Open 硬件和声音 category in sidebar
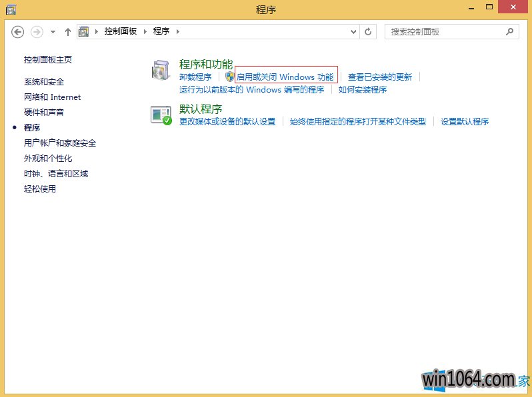 click(x=44, y=112)
